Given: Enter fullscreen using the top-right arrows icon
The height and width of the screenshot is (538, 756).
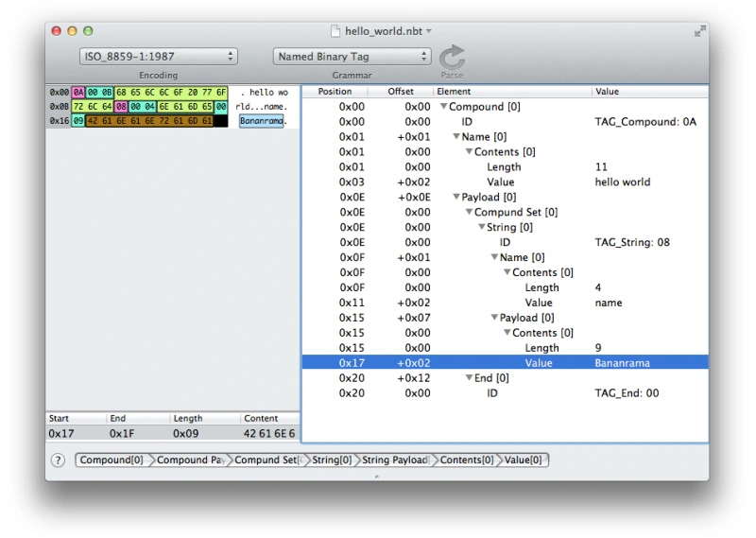Looking at the screenshot, I should tap(699, 31).
